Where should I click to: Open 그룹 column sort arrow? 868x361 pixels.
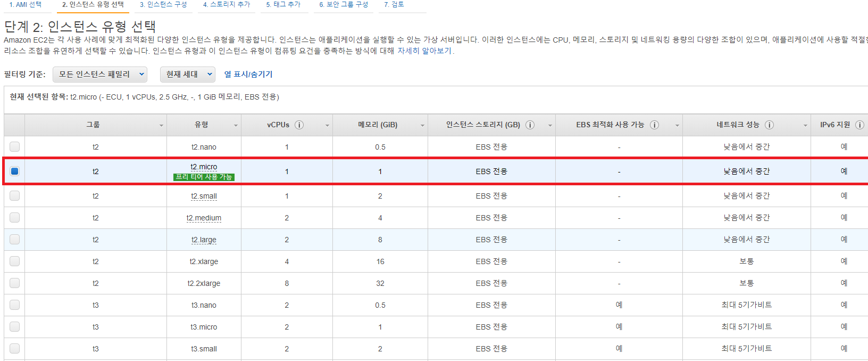click(x=161, y=126)
